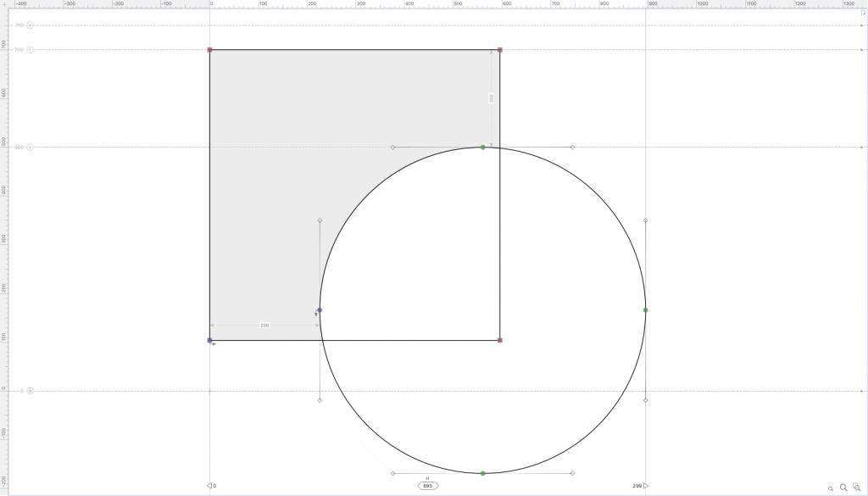This screenshot has width=868, height=496.
Task: Click the left handle of circle's bottom node
Action: click(393, 473)
